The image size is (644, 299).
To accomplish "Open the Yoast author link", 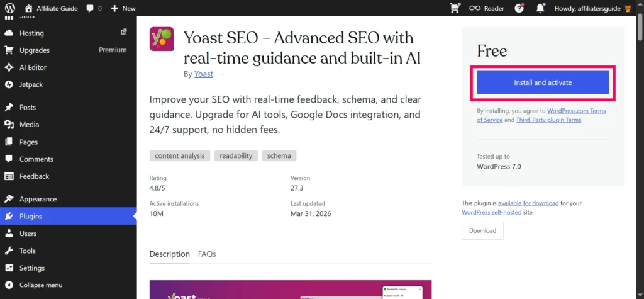I will click(203, 74).
